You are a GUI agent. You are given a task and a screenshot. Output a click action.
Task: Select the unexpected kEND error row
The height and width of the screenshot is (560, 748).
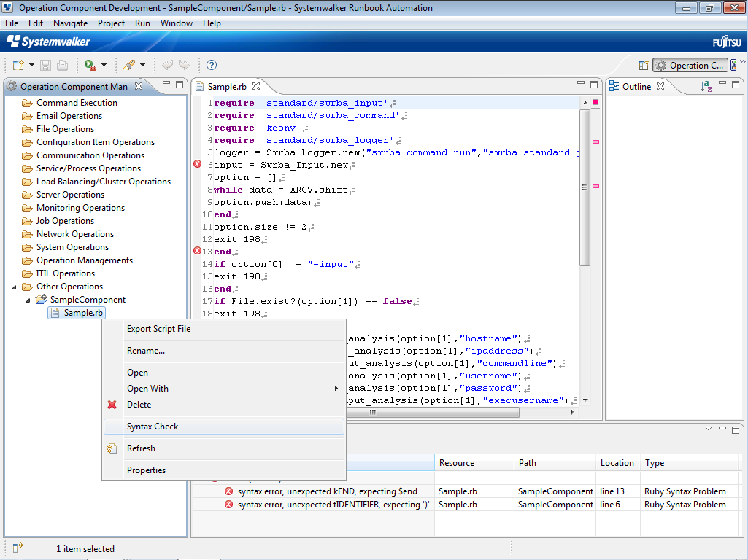[x=465, y=491]
